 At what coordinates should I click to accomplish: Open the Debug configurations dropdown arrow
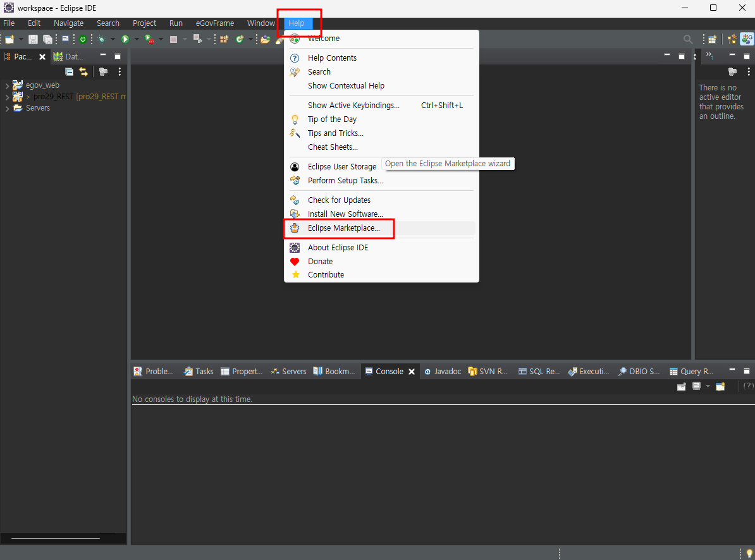(113, 39)
